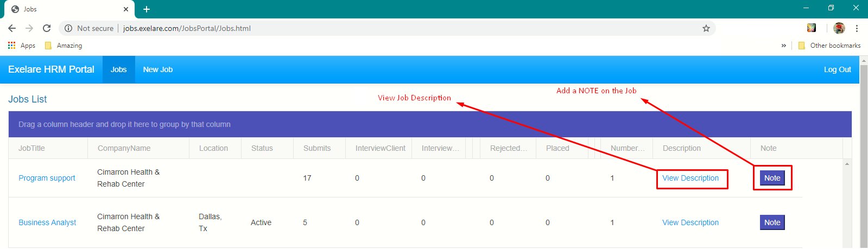Image resolution: width=868 pixels, height=249 pixels.
Task: Open the Program support job link
Action: (x=47, y=178)
